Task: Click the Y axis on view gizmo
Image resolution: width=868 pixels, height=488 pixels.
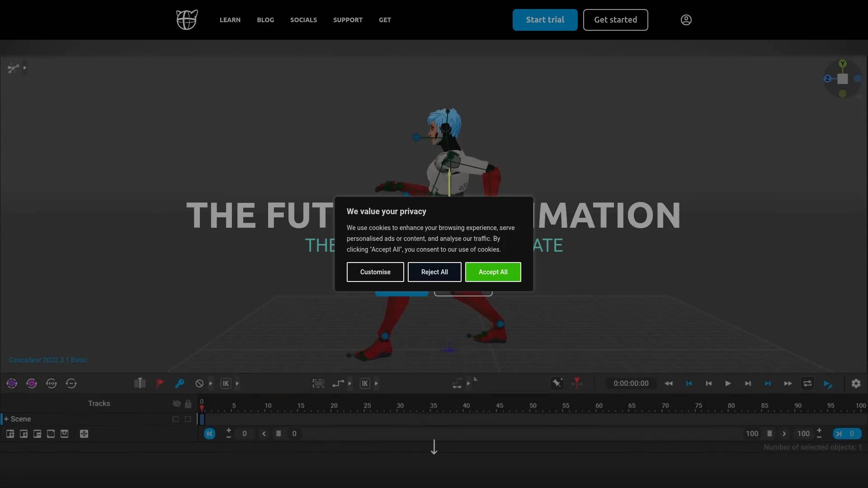Action: pos(842,64)
